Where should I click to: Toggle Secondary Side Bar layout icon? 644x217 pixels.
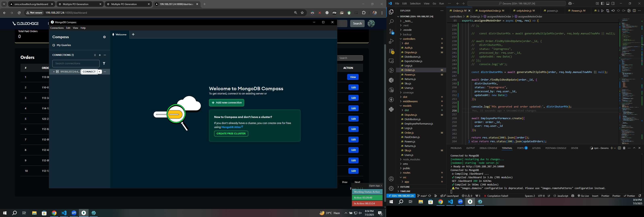[x=613, y=3]
